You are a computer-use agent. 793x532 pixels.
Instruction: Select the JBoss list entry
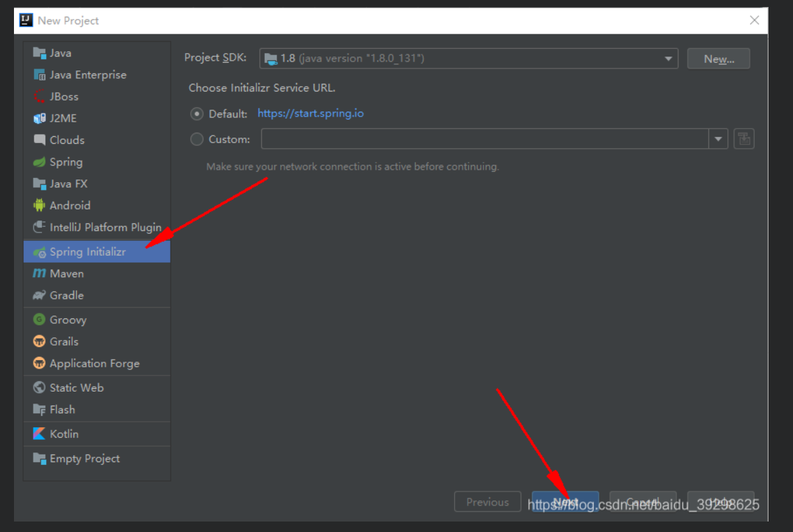[x=97, y=96]
